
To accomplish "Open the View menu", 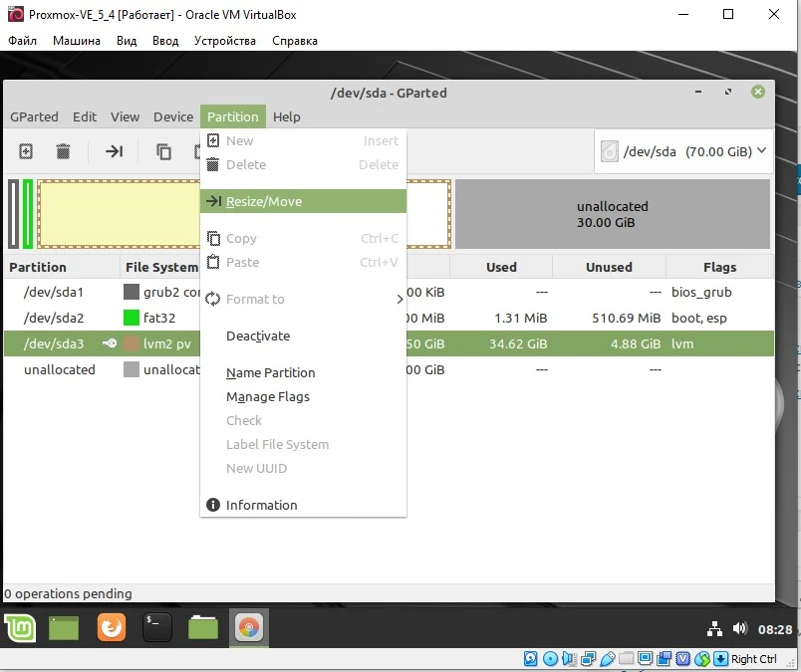I will point(126,116).
